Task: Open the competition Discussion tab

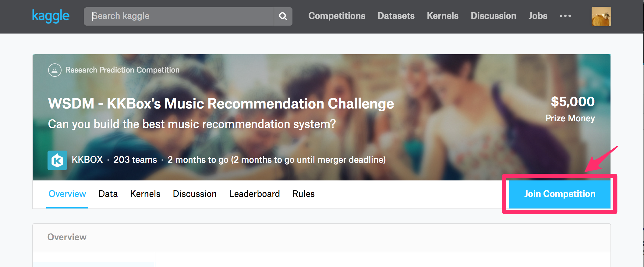Action: tap(195, 194)
